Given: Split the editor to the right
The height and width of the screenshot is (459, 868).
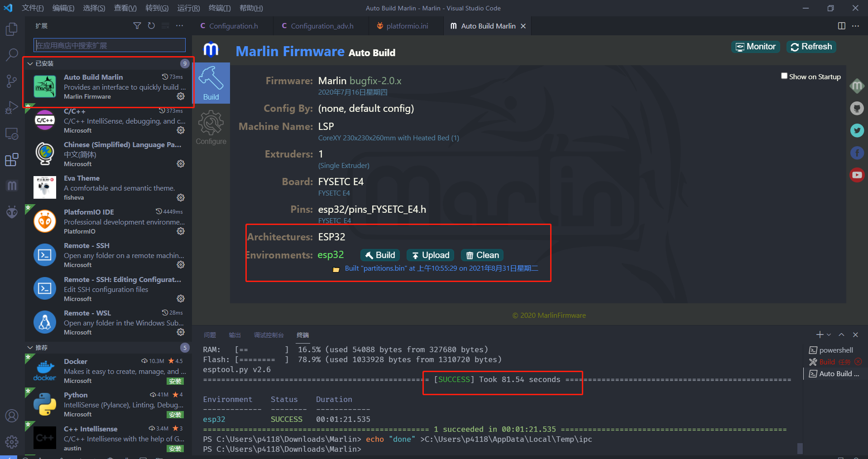Looking at the screenshot, I should pos(841,26).
